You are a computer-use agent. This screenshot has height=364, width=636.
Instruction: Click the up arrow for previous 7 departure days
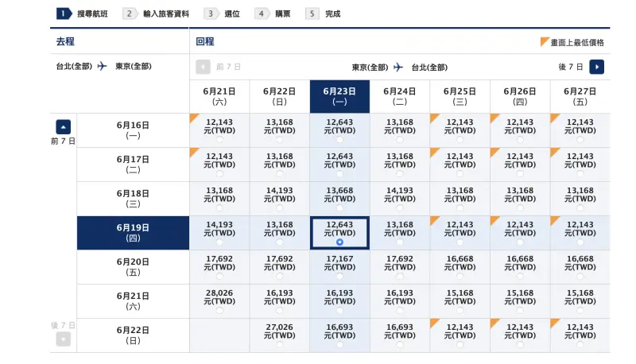[x=64, y=127]
